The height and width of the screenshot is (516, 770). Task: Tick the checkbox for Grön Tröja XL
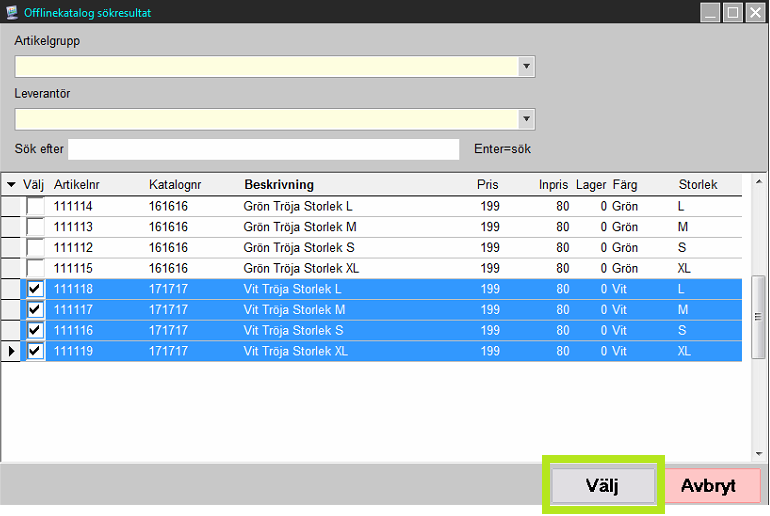pyautogui.click(x=35, y=268)
